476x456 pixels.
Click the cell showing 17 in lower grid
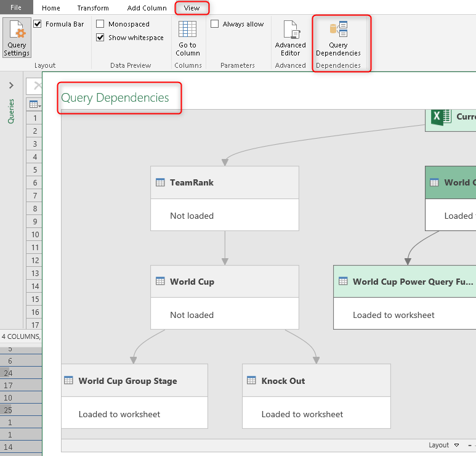point(21,386)
